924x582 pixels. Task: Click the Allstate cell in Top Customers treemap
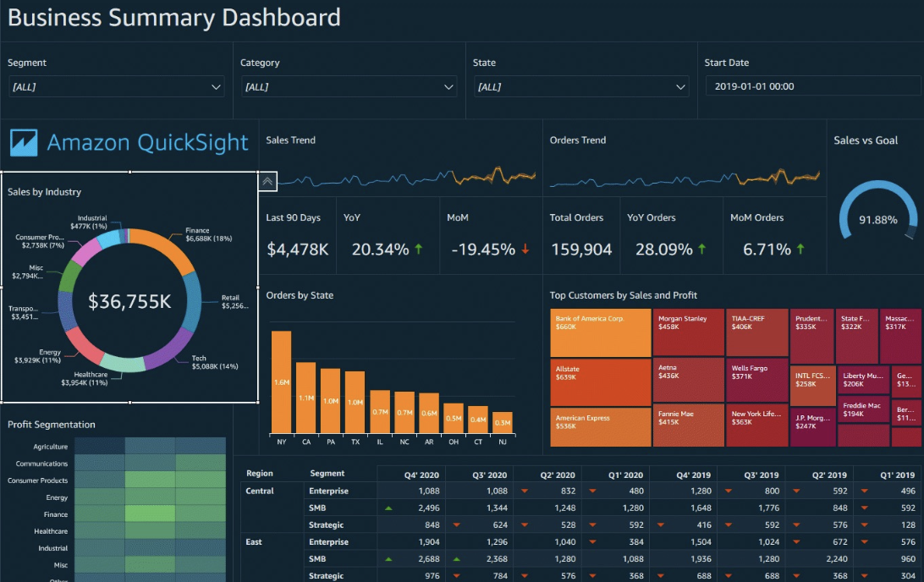[x=600, y=380]
